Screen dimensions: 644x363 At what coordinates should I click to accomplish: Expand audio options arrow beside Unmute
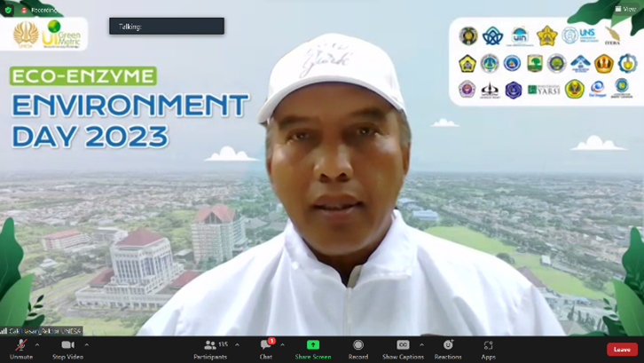[37, 344]
